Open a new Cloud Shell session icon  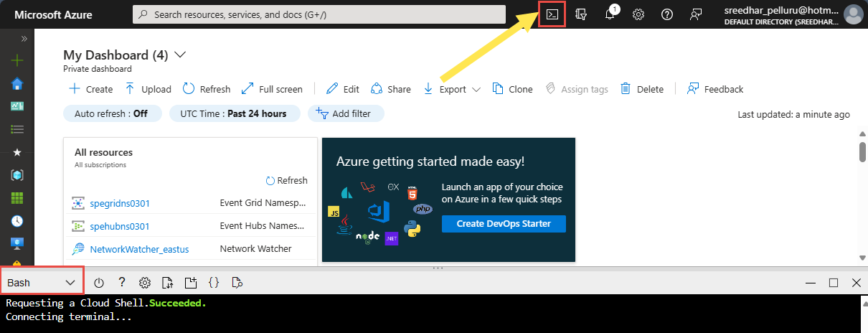190,283
